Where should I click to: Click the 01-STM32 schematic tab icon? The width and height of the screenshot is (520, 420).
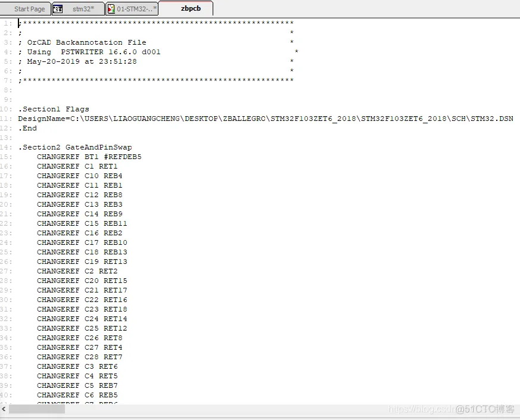pyautogui.click(x=111, y=9)
